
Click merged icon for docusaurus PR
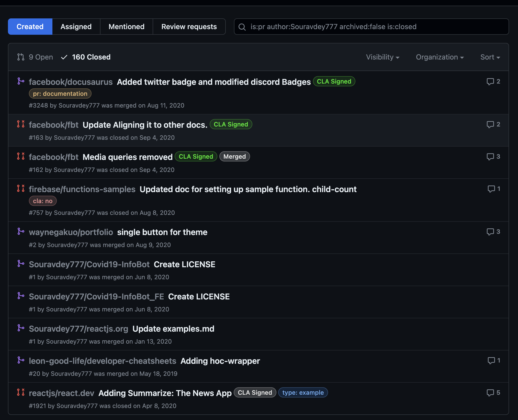[21, 81]
